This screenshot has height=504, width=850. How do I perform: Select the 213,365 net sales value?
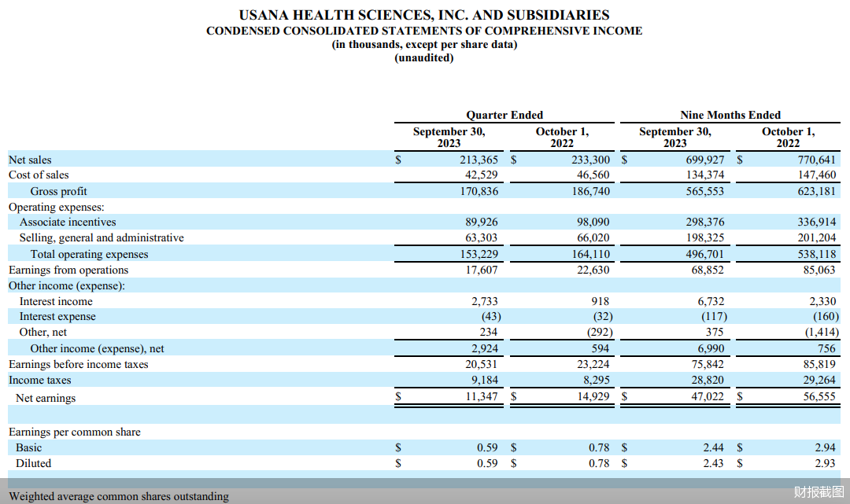tap(479, 160)
